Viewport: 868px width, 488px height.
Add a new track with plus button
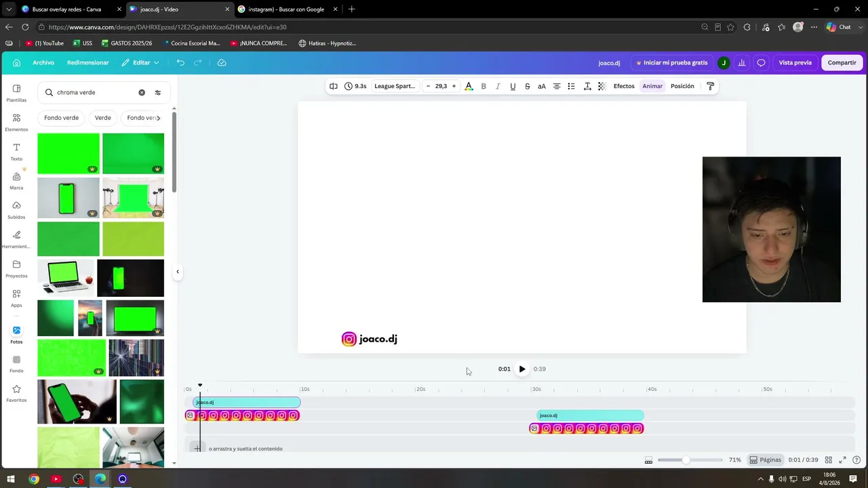click(x=197, y=448)
